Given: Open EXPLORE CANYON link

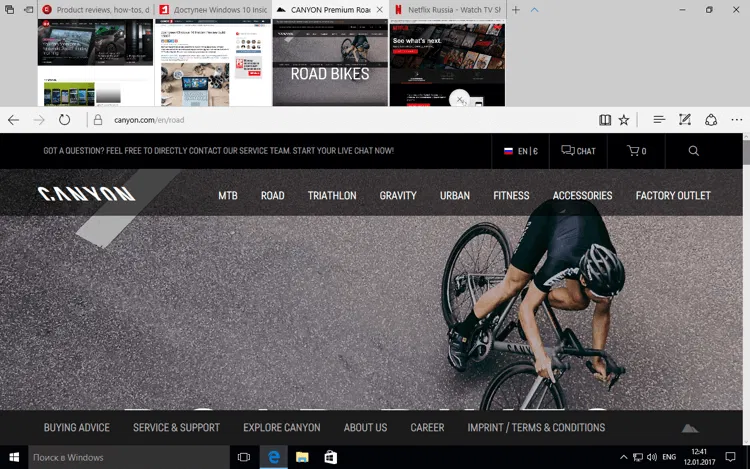Looking at the screenshot, I should point(282,427).
